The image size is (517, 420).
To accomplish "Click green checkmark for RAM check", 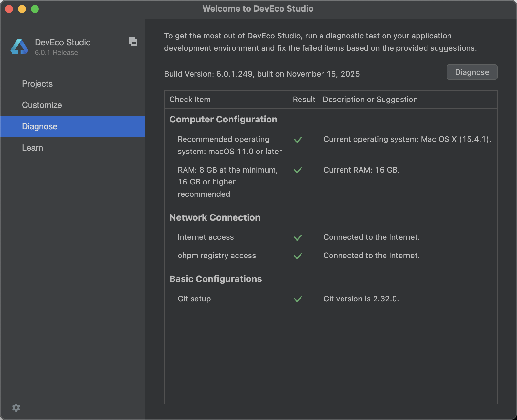I will [298, 170].
